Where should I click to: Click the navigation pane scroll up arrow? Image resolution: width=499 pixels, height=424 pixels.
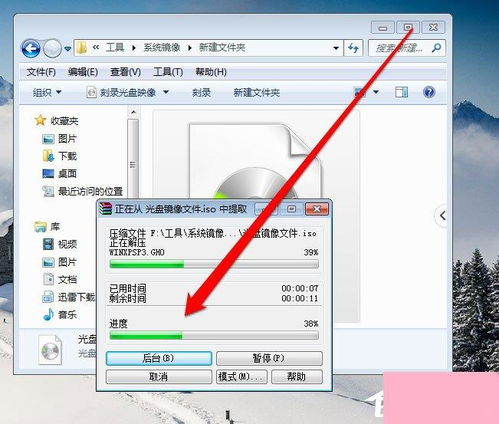coord(133,112)
